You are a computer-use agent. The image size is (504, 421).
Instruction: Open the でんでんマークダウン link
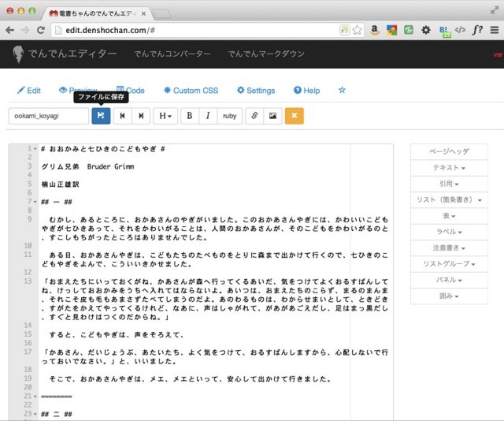tap(266, 54)
